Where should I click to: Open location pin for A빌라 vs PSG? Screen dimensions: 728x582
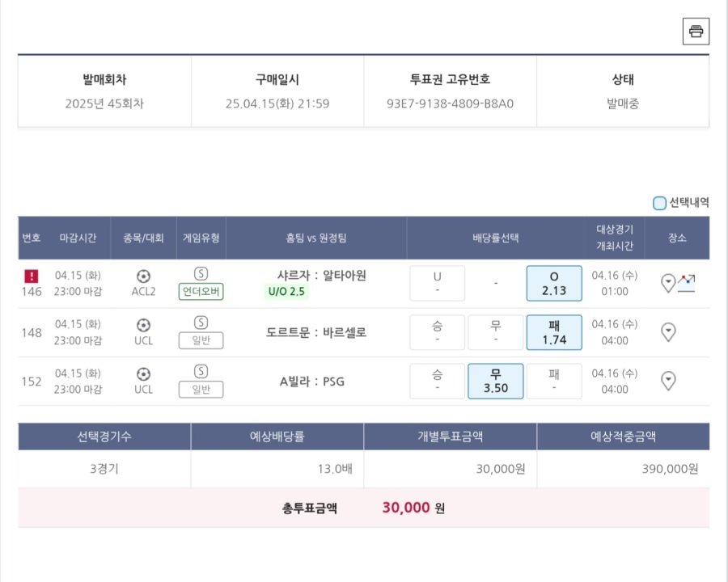click(667, 381)
